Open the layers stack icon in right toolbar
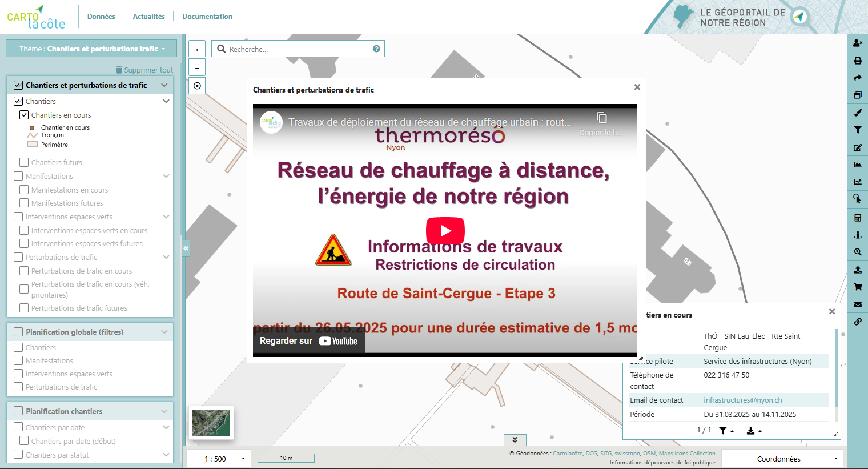The width and height of the screenshot is (868, 469). pos(858,95)
